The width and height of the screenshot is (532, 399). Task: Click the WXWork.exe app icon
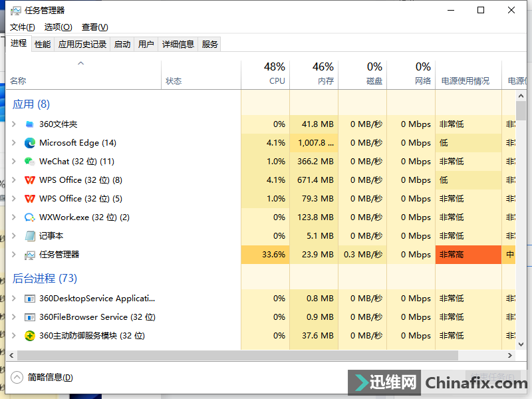(x=30, y=217)
